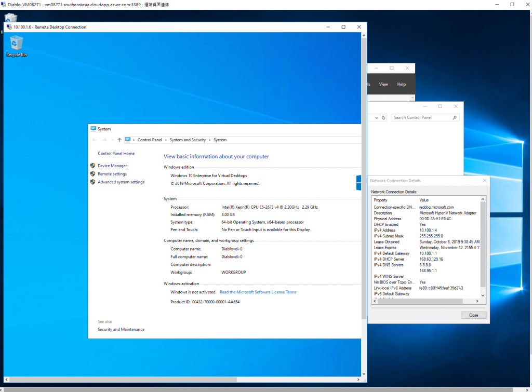
Task: Click scroll right arrow of Remote Desktop window
Action: click(x=358, y=380)
